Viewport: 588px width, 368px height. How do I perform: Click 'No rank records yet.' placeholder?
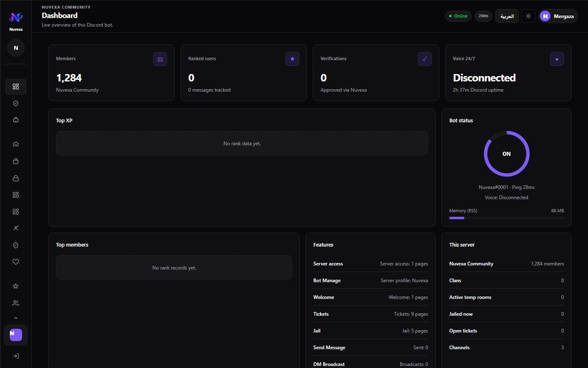(x=174, y=268)
